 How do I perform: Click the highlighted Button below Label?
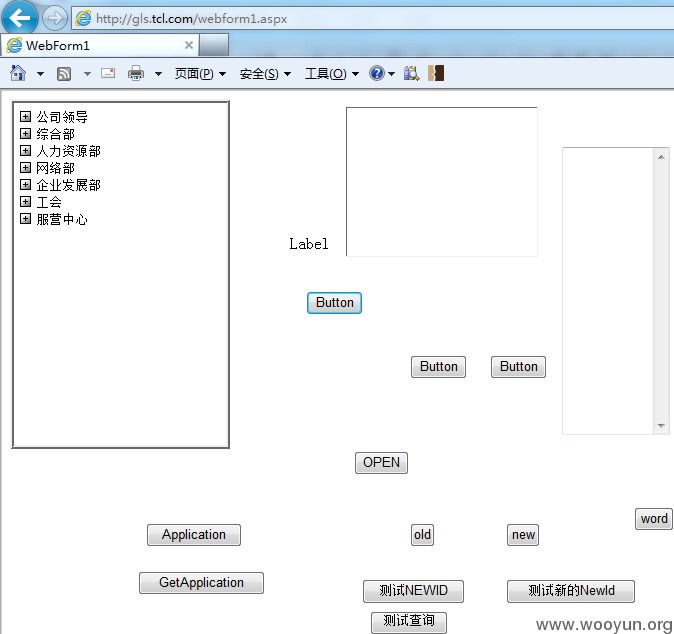click(x=334, y=303)
